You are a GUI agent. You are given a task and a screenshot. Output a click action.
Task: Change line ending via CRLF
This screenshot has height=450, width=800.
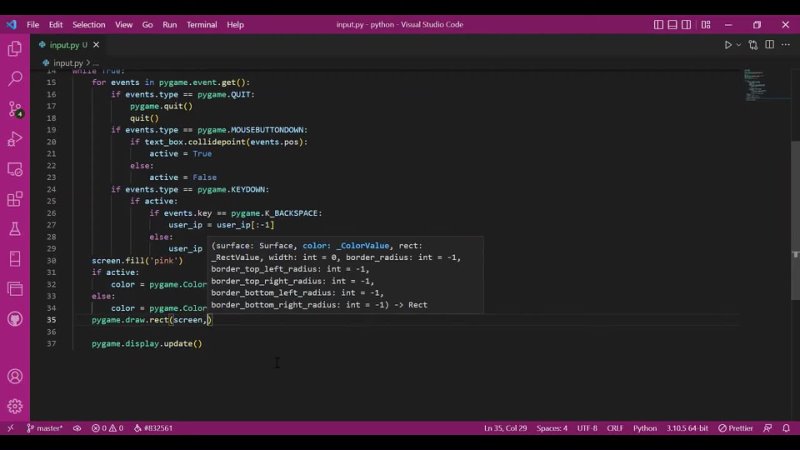coord(615,428)
